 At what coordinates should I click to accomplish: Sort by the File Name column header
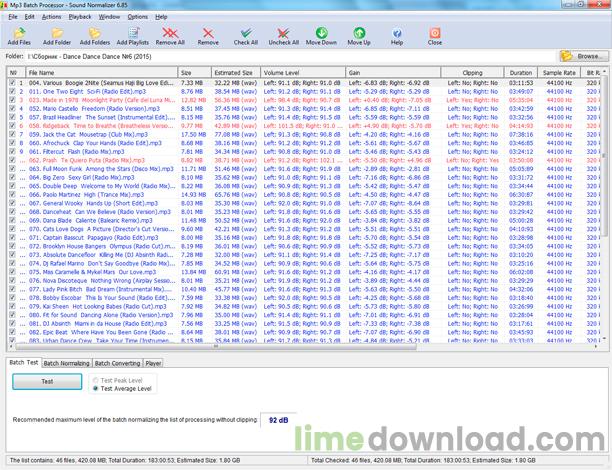pyautogui.click(x=101, y=73)
